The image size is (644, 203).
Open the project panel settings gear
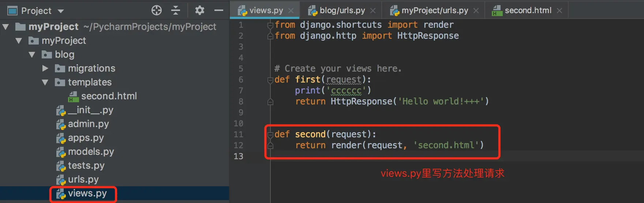pyautogui.click(x=199, y=10)
